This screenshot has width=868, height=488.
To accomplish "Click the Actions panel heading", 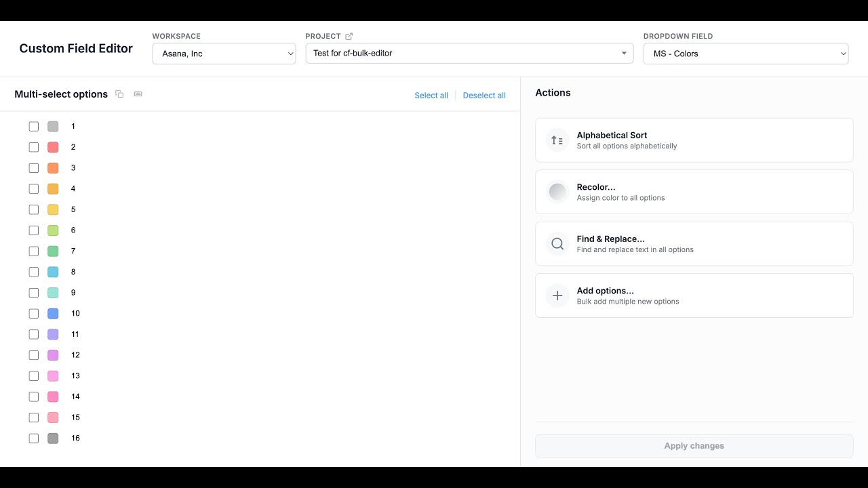I will [553, 93].
